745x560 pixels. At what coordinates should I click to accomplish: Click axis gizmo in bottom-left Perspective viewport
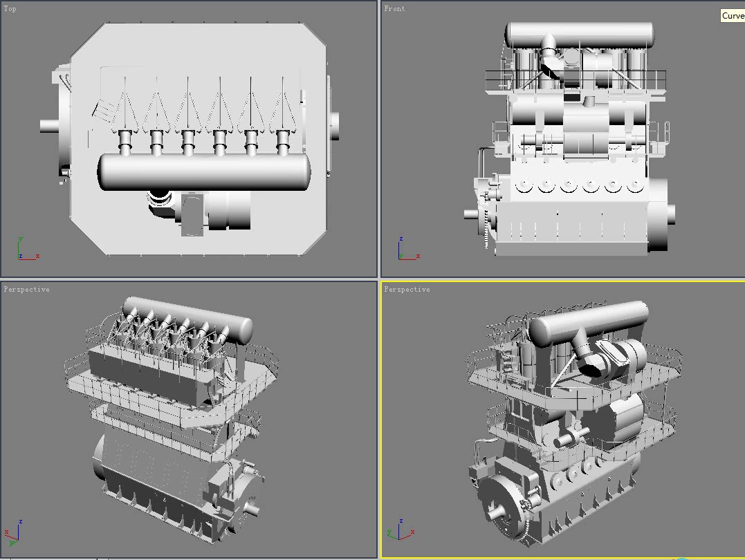coord(14,532)
